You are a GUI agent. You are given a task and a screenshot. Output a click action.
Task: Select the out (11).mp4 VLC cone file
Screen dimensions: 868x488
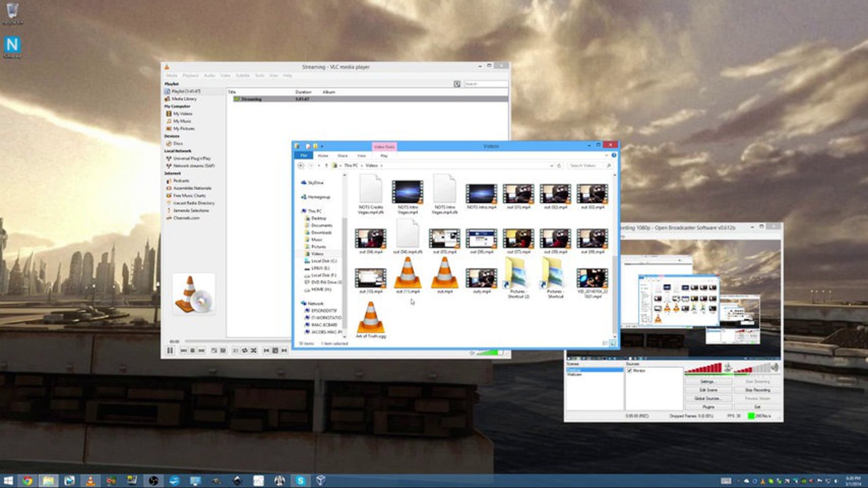[408, 275]
